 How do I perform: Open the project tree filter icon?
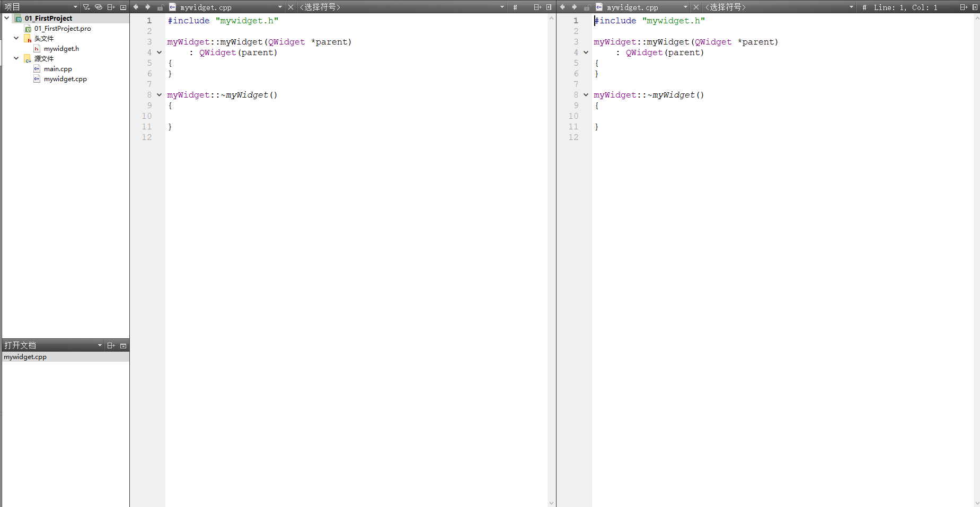click(86, 7)
